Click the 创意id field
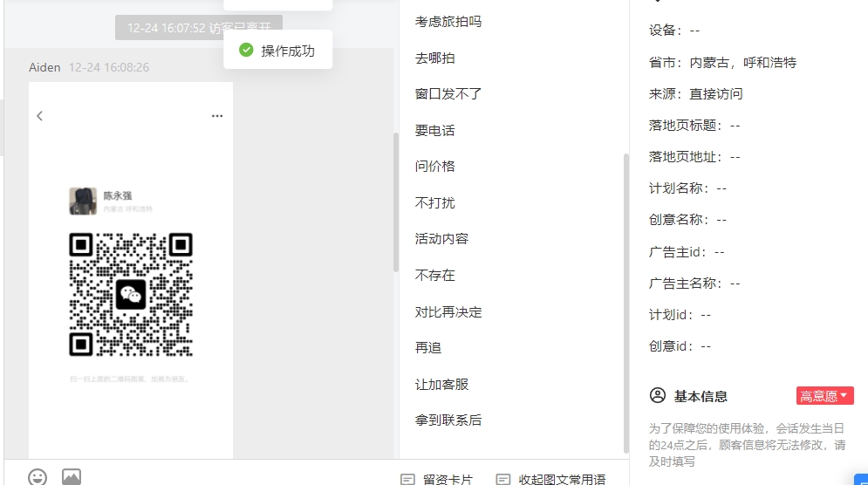The image size is (868, 485). pyautogui.click(x=680, y=346)
